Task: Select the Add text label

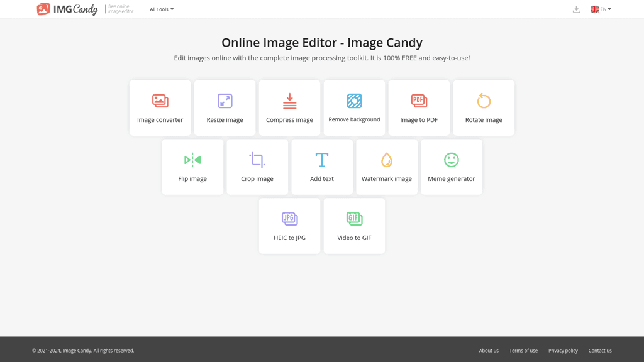Action: [x=322, y=179]
